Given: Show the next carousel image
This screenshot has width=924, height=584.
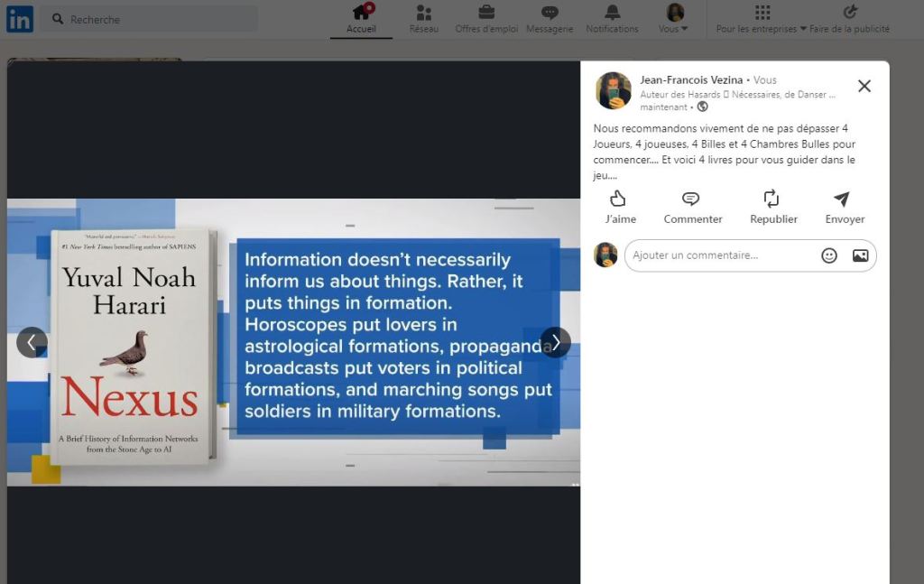Looking at the screenshot, I should click(x=556, y=342).
